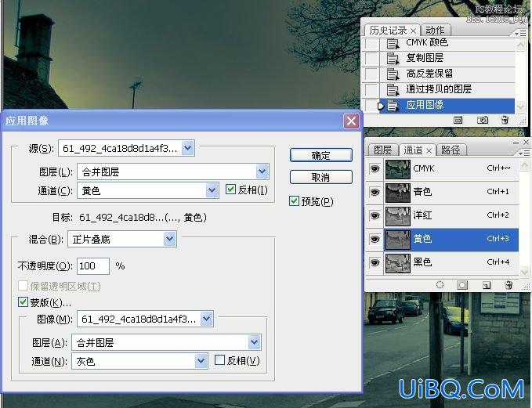The height and width of the screenshot is (408, 532).
Task: Click the history step icon beside 应用图像
Action: pyautogui.click(x=393, y=106)
